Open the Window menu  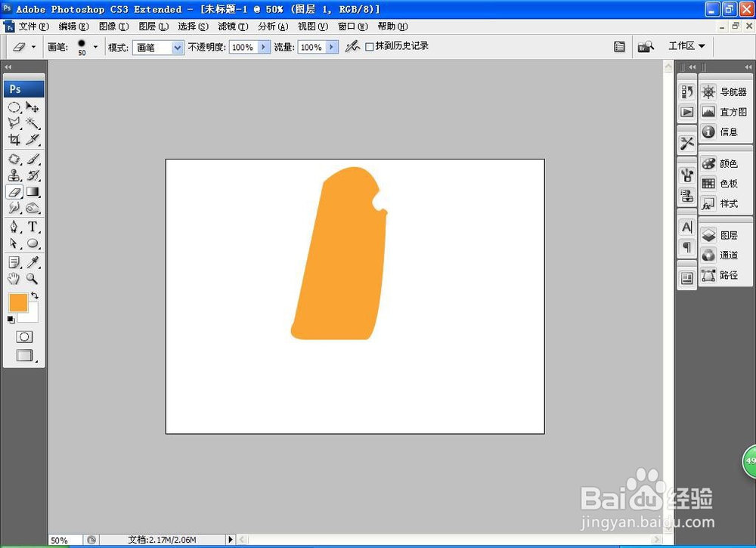pos(353,26)
